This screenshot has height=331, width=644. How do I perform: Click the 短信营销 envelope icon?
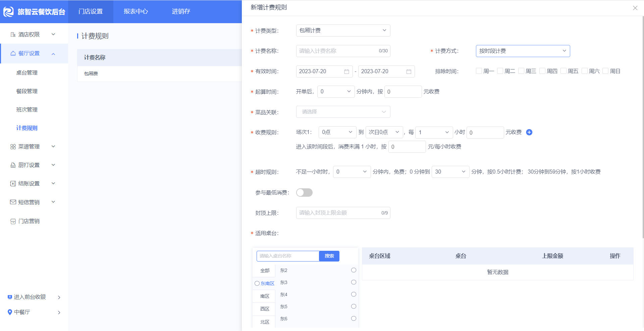click(13, 202)
